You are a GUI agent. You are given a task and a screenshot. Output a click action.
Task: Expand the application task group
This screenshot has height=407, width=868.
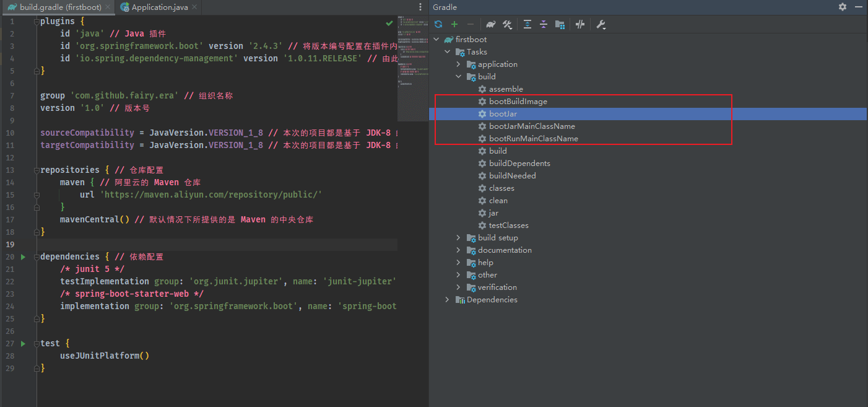(x=459, y=64)
